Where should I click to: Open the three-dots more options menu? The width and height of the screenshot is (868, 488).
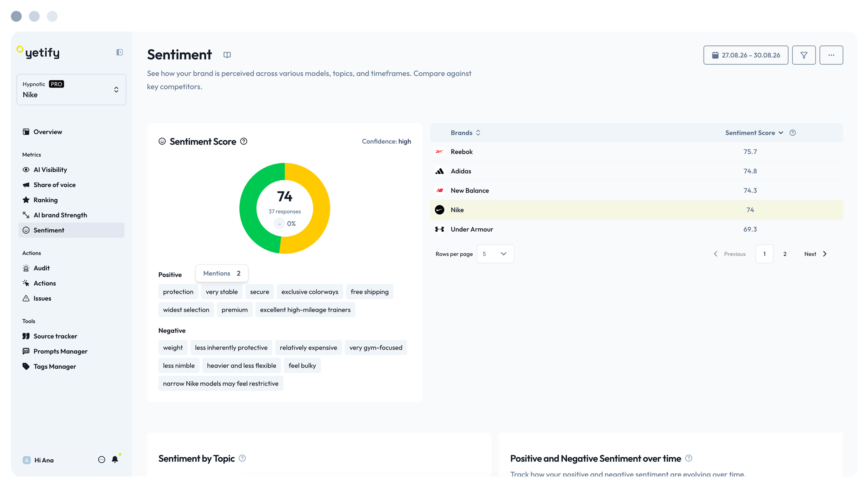[831, 55]
